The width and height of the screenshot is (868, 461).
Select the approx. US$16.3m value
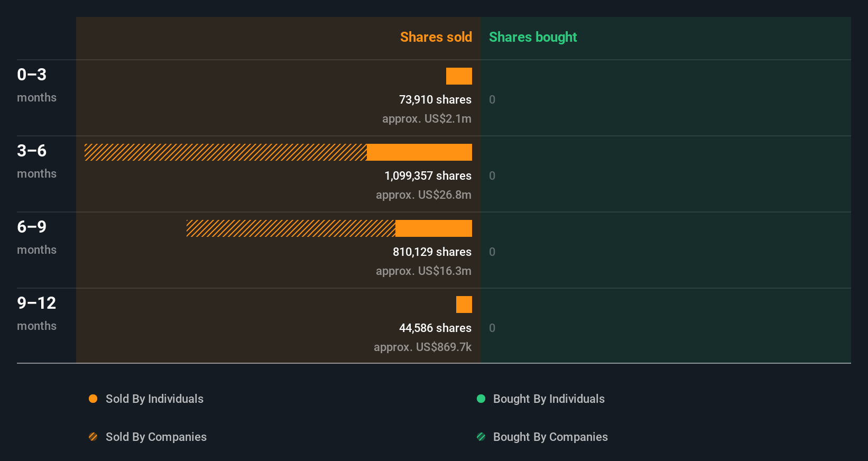pyautogui.click(x=423, y=271)
